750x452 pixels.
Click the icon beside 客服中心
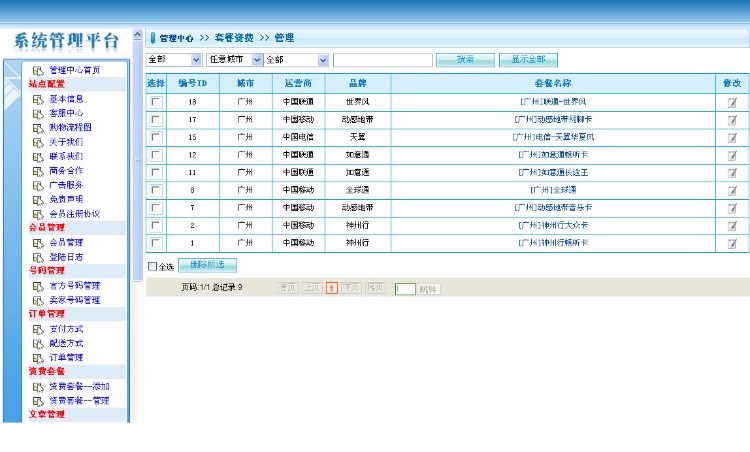tap(38, 114)
